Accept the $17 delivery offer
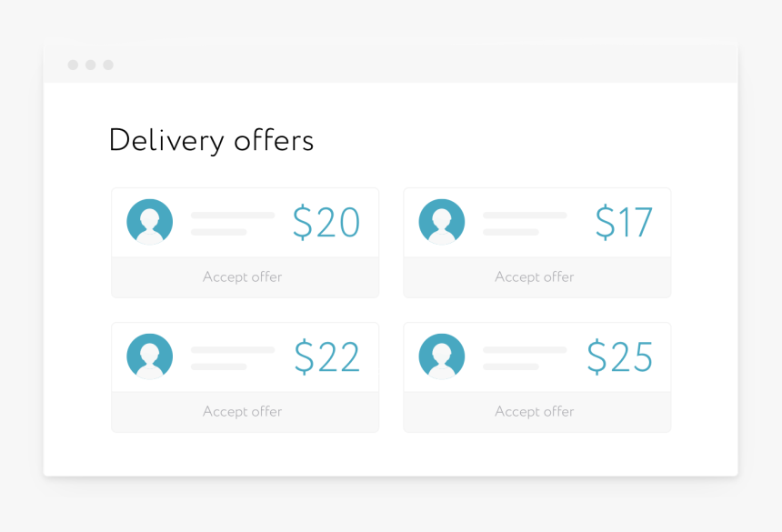Viewport: 782px width, 532px height. click(537, 277)
